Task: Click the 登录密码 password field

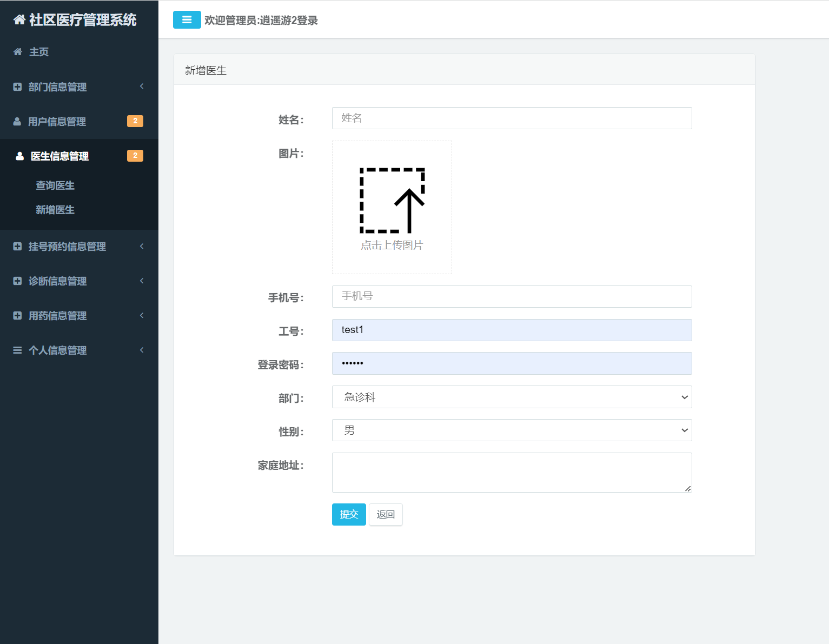Action: (512, 363)
